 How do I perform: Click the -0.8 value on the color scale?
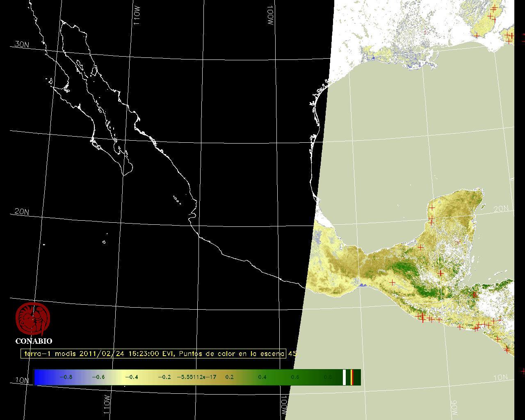pos(66,377)
